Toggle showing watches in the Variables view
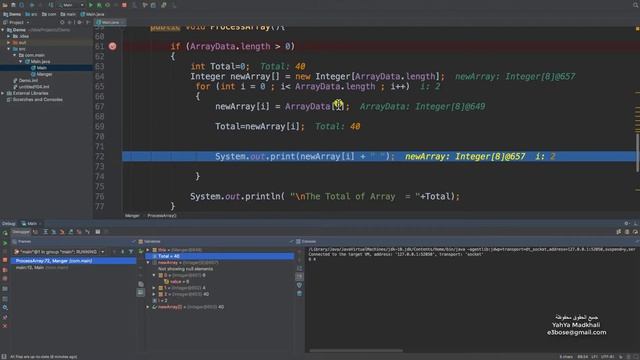The width and height of the screenshot is (640, 360). [140, 292]
